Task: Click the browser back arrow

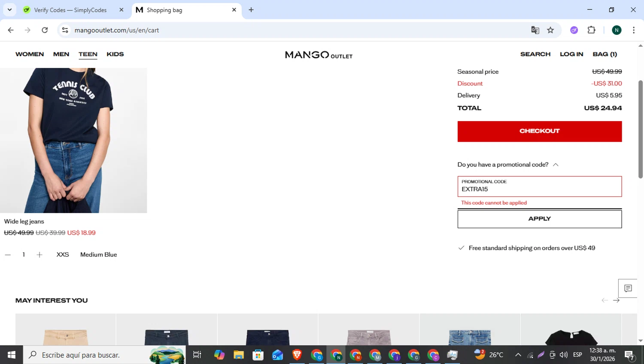Action: (11, 30)
